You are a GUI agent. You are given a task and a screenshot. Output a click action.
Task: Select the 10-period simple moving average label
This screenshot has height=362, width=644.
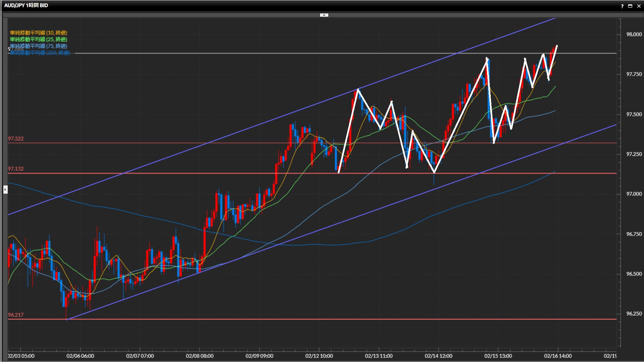tap(39, 33)
